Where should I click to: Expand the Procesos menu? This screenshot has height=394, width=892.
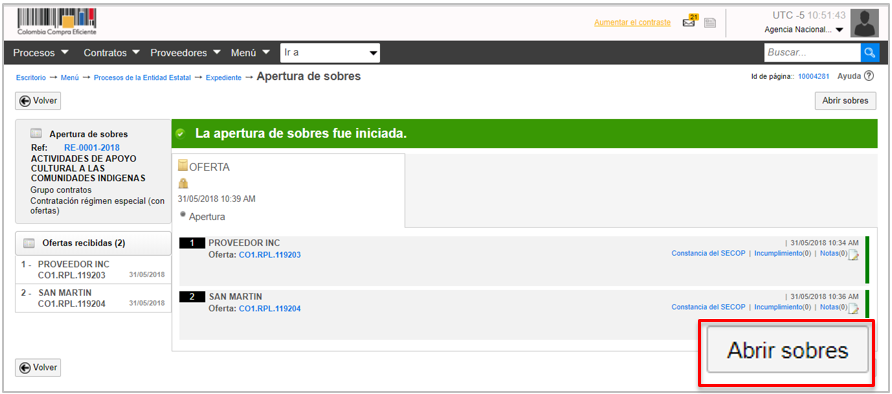(41, 53)
